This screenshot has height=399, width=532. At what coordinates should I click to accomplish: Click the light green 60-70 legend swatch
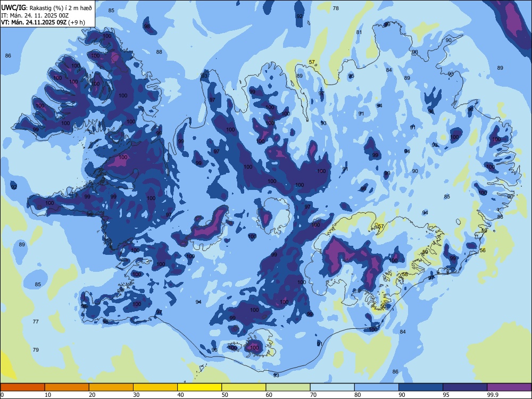[x=288, y=387]
